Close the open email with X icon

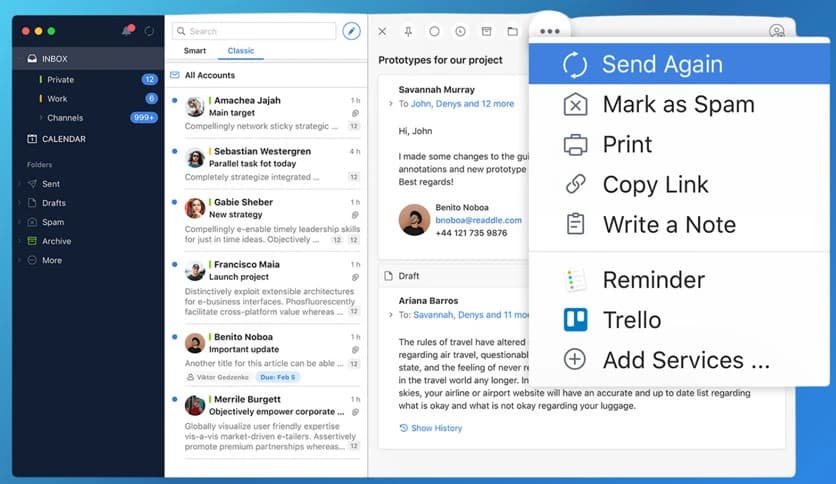click(382, 31)
